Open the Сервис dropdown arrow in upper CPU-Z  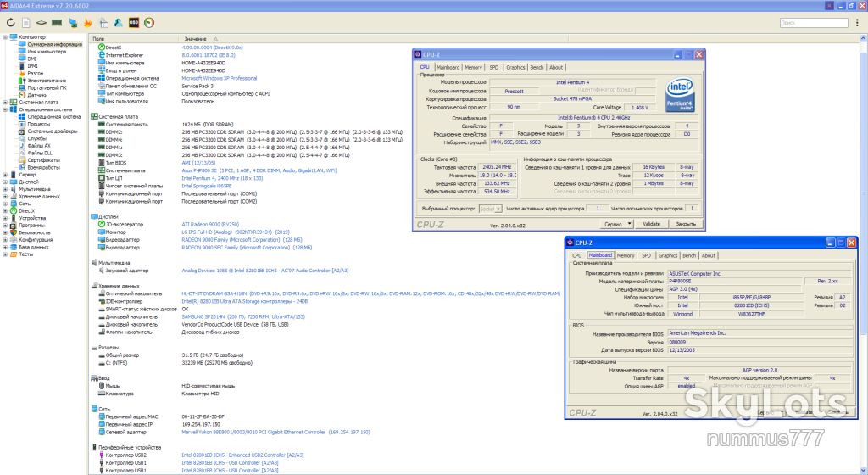pos(630,224)
